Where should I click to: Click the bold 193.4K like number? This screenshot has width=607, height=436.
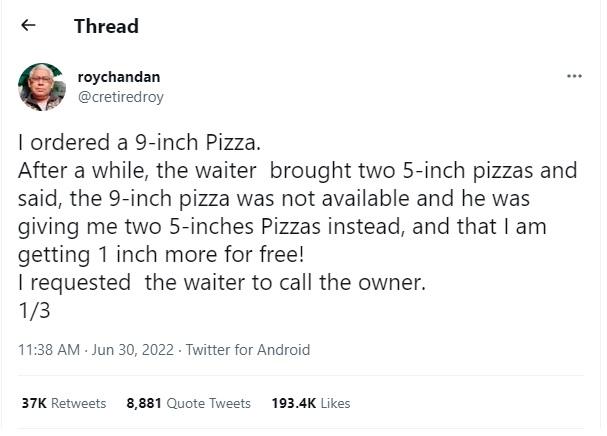pyautogui.click(x=293, y=403)
